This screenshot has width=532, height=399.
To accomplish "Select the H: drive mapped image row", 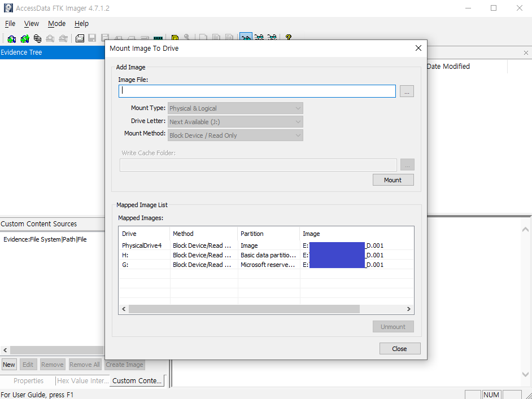I will [x=266, y=255].
